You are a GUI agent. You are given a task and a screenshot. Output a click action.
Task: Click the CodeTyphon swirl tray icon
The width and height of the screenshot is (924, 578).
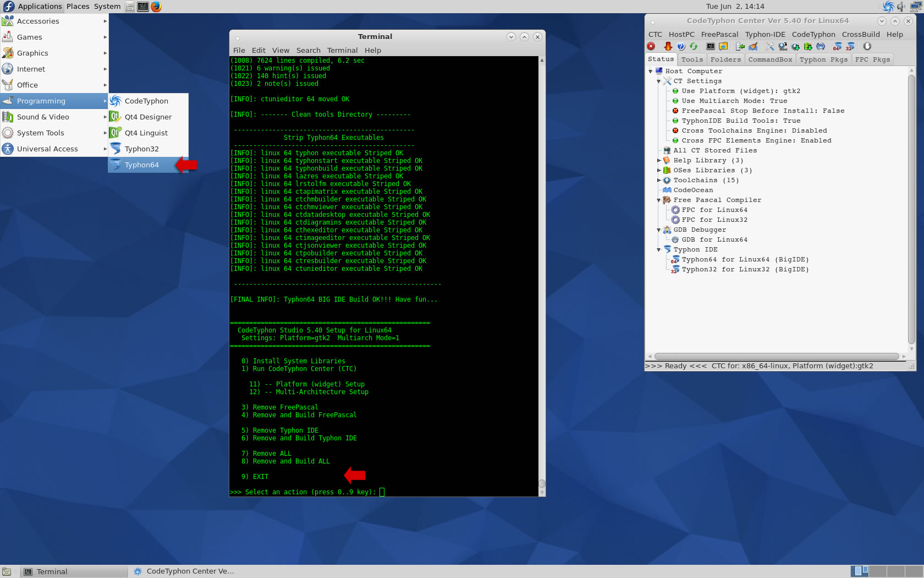pyautogui.click(x=888, y=7)
